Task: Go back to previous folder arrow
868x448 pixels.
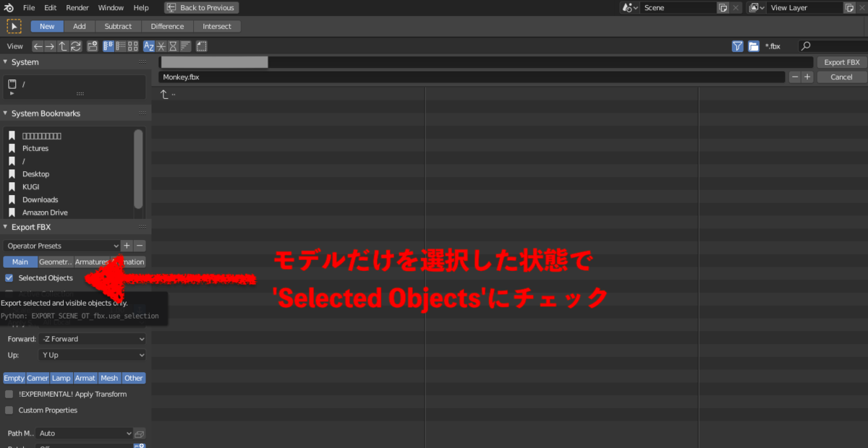Action: 38,46
